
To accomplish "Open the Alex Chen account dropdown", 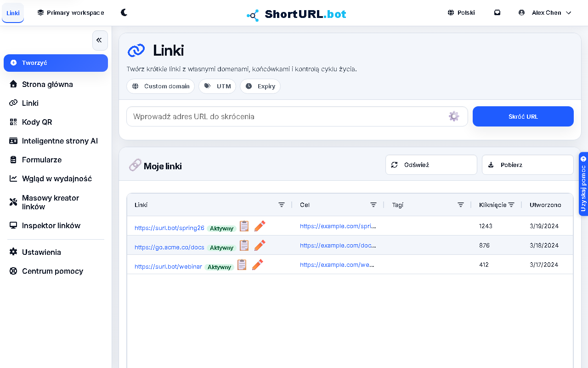I will point(545,12).
